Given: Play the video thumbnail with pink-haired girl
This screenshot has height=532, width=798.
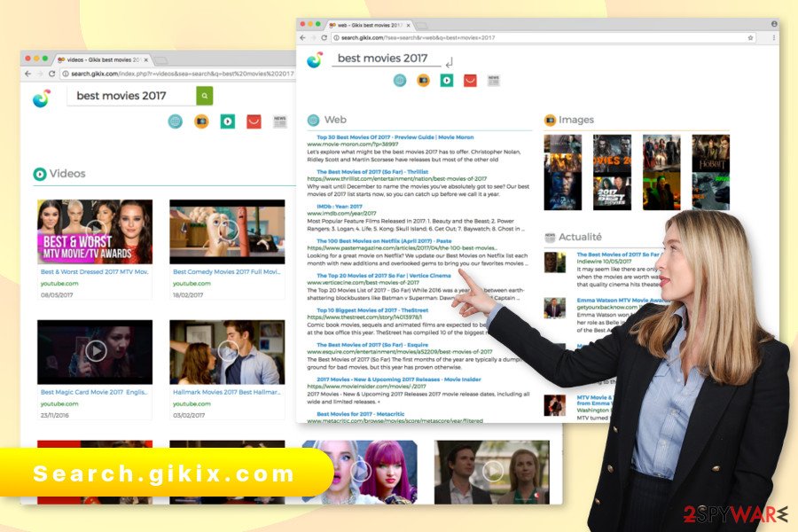Looking at the screenshot, I should pos(360,472).
